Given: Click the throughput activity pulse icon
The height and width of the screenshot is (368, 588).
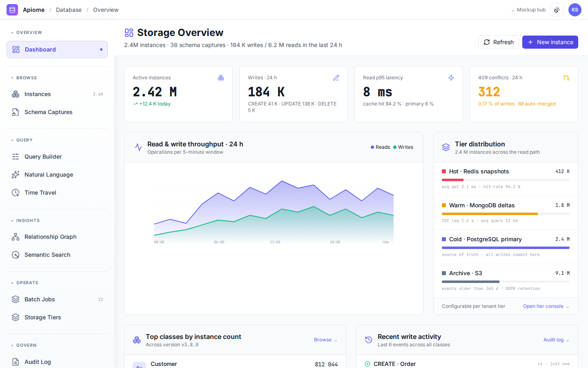Looking at the screenshot, I should (x=138, y=147).
